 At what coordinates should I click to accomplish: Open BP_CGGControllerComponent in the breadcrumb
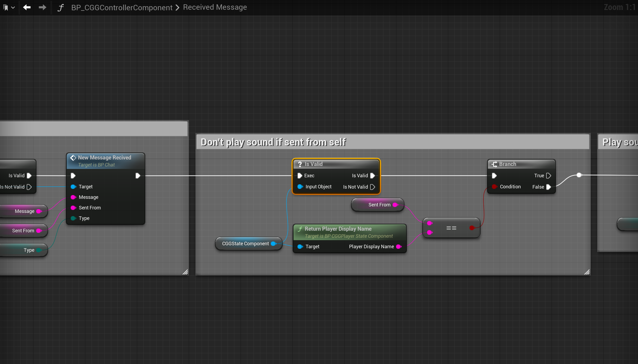pos(122,8)
